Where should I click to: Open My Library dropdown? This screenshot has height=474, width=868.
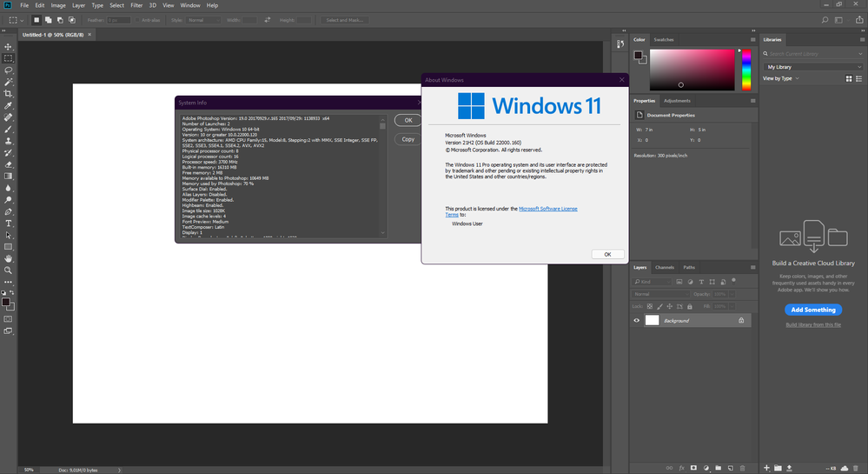pos(813,67)
